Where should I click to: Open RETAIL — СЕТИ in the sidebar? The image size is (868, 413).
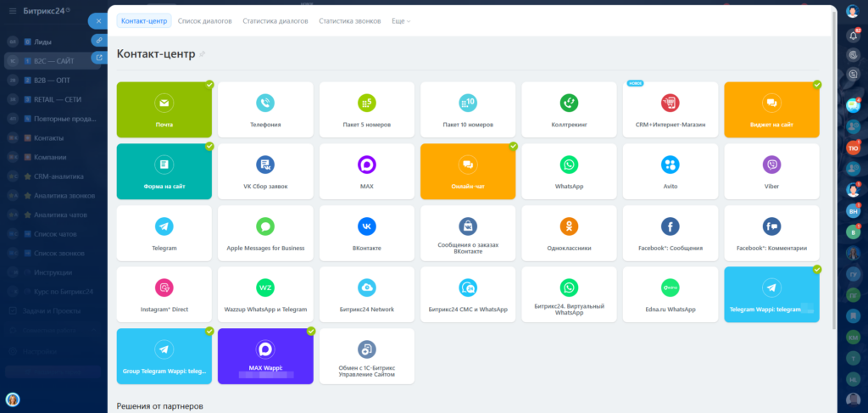tap(53, 100)
